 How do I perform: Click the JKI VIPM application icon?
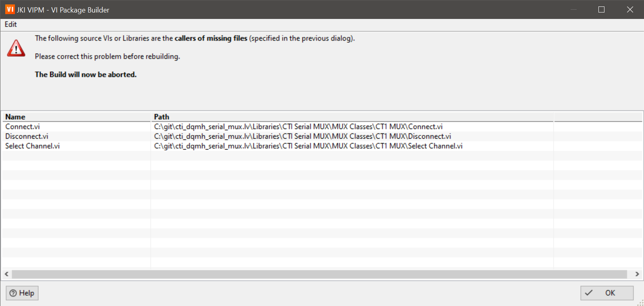click(10, 9)
